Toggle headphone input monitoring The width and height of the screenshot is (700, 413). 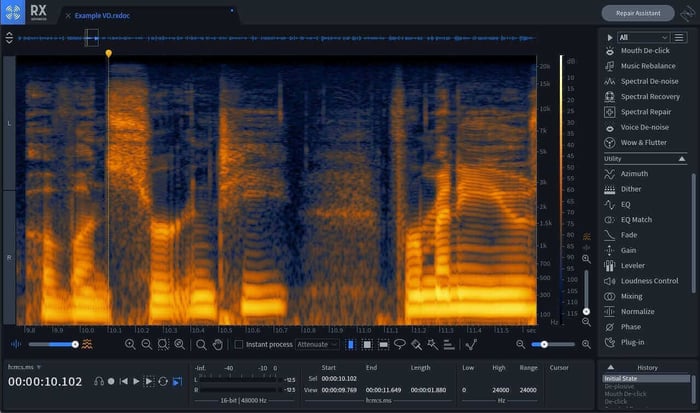click(99, 381)
